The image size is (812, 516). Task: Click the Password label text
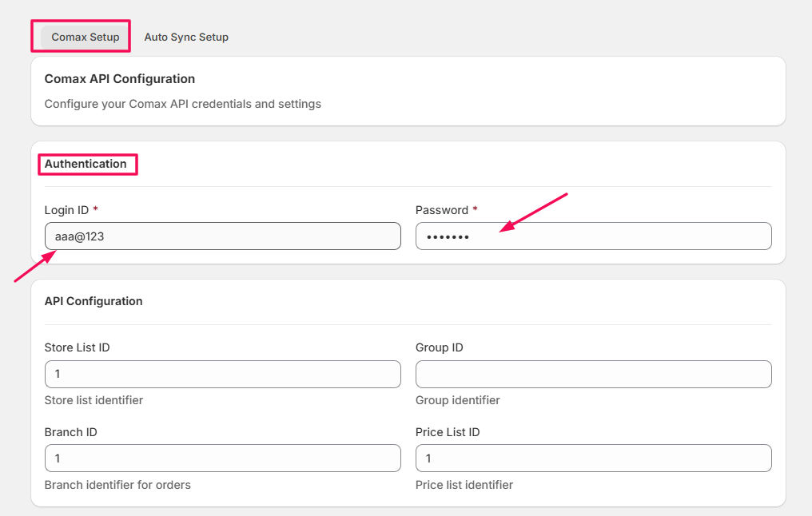click(x=441, y=210)
